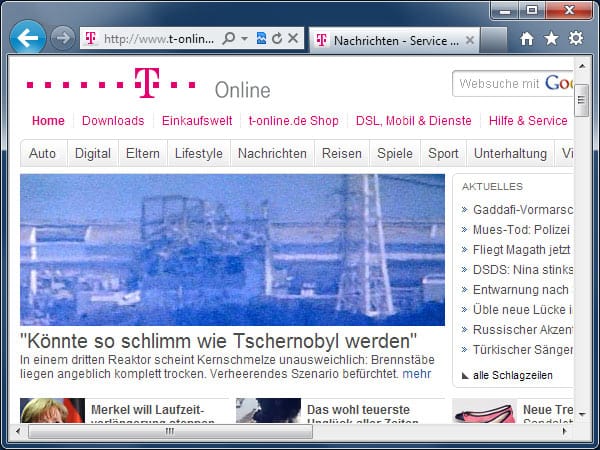Open the address bar dropdown arrow
Image resolution: width=600 pixels, height=450 pixels.
(x=245, y=38)
